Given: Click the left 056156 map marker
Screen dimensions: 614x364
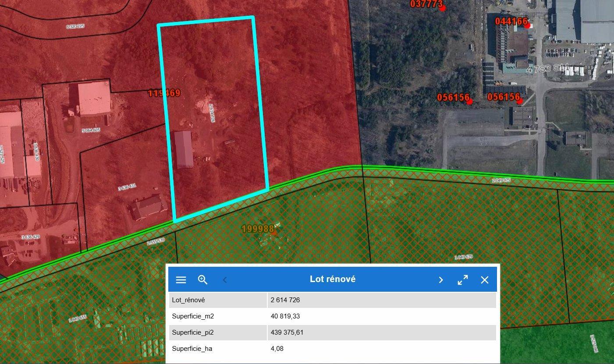Looking at the screenshot, I should click(469, 102).
